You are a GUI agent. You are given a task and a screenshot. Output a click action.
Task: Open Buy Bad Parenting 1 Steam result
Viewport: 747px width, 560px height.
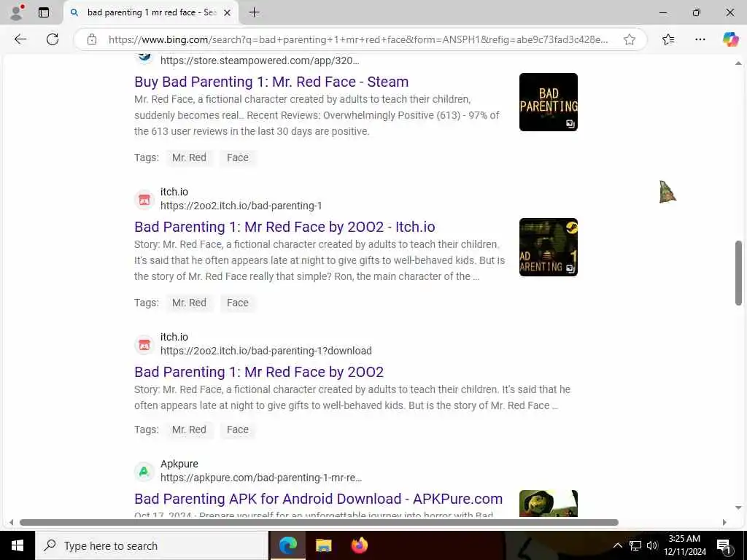pyautogui.click(x=271, y=82)
